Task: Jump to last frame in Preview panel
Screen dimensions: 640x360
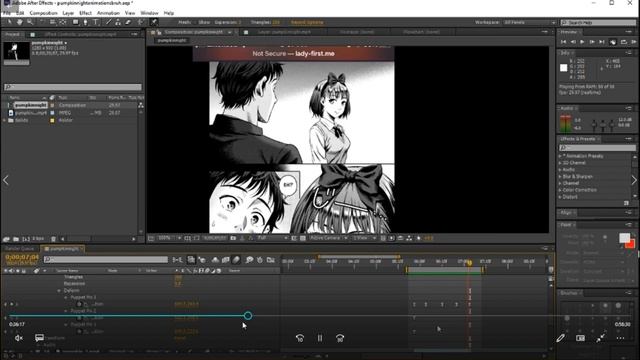Action: [x=602, y=42]
